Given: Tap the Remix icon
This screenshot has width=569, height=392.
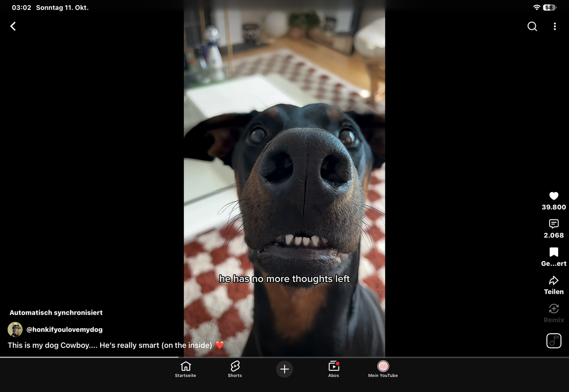Looking at the screenshot, I should (554, 309).
